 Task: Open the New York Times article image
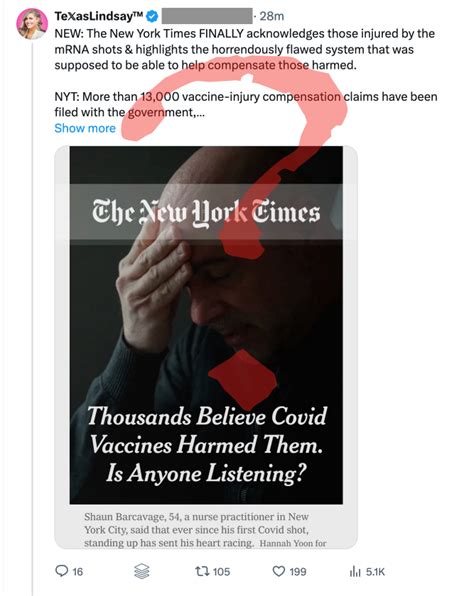[206, 325]
